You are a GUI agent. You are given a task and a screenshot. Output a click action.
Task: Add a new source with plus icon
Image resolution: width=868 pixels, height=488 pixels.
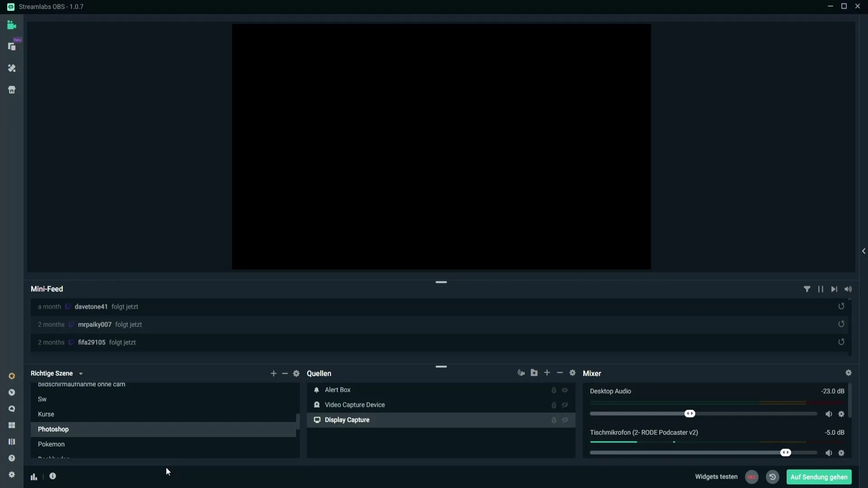547,373
